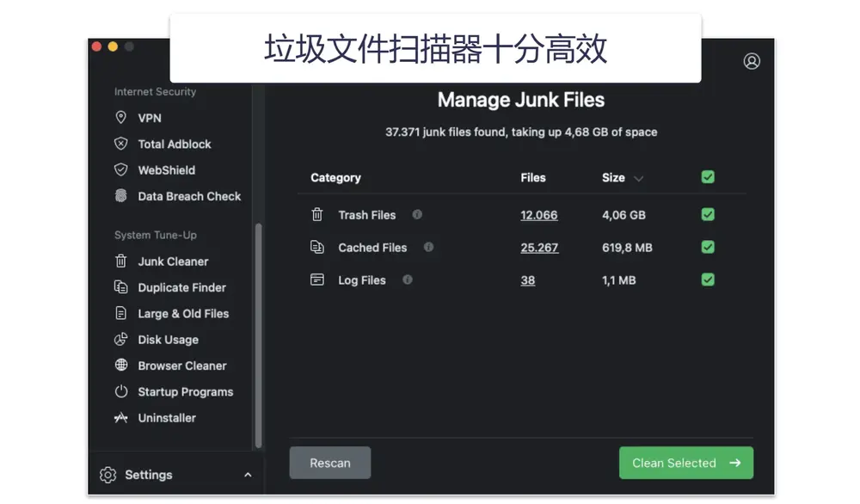Screen dimensions: 860x504
Task: Click the WebShield checkmark shield icon
Action: click(x=120, y=169)
